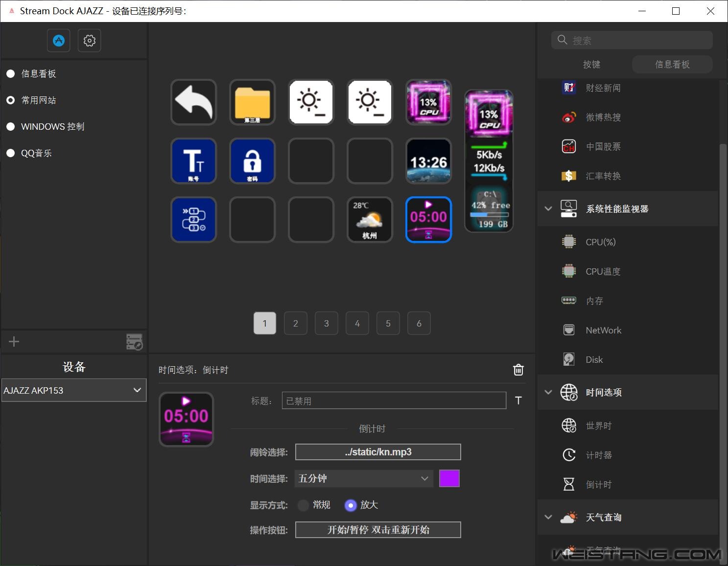Open the settings gear icon
Viewport: 728px width, 566px height.
tap(89, 41)
